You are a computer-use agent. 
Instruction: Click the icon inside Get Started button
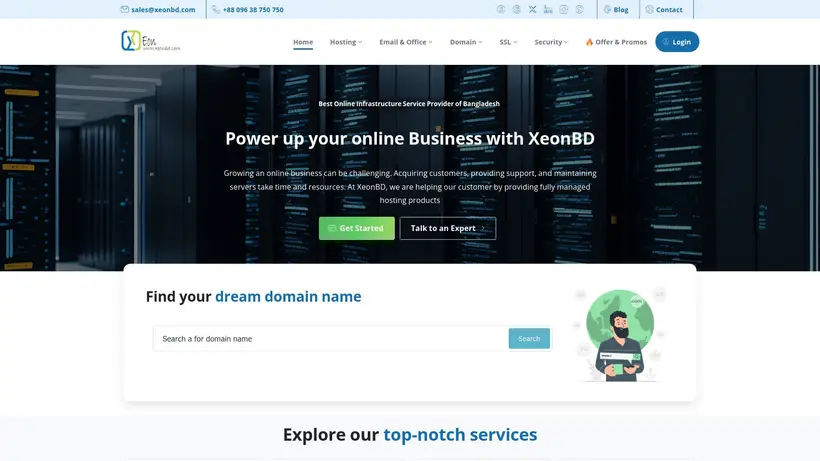point(332,228)
